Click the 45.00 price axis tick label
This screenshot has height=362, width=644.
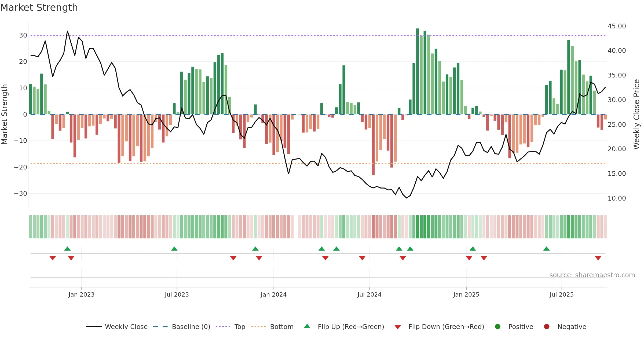point(617,26)
